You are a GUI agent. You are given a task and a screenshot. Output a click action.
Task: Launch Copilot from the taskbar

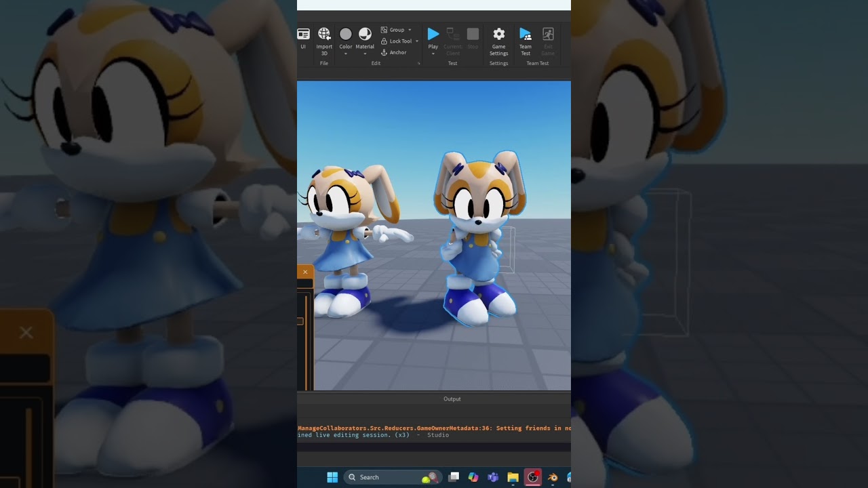[x=473, y=477]
